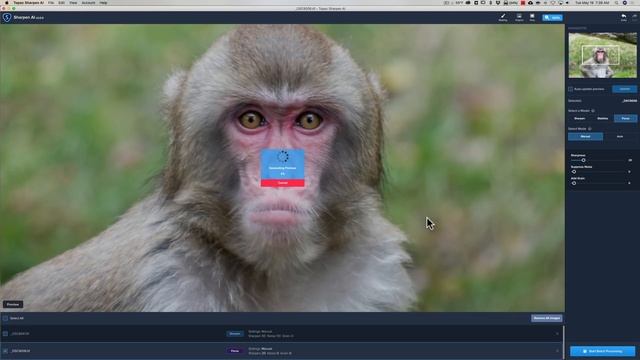Click the Undo arrow icon
The height and width of the screenshot is (360, 640).
tap(624, 17)
